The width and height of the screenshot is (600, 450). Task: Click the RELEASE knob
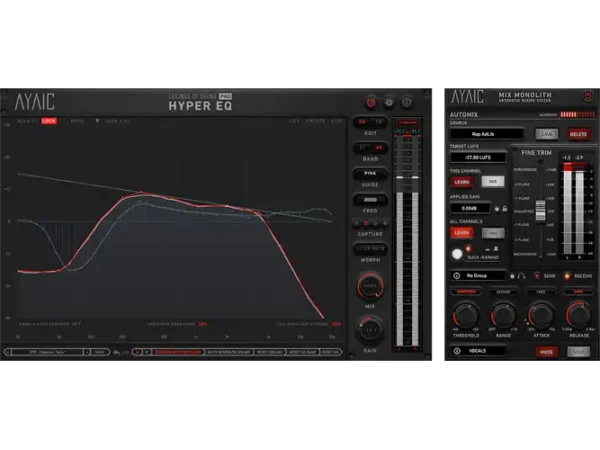coord(579,315)
